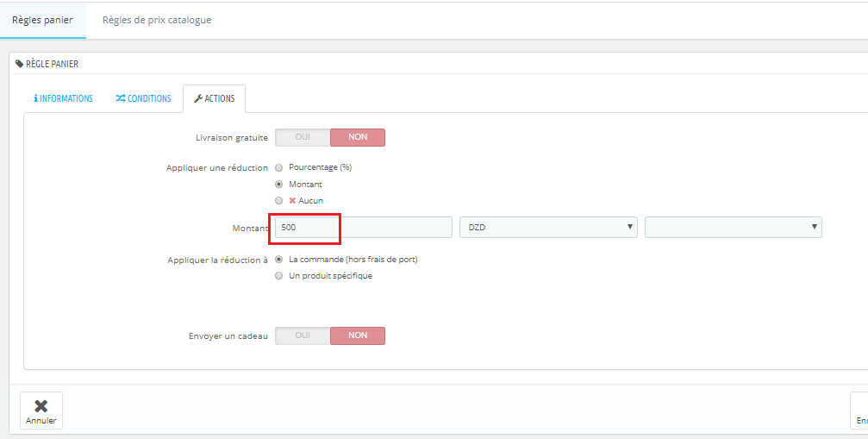Click the RÈGLE PANIER panel heading
The width and height of the screenshot is (868, 439).
(x=52, y=64)
